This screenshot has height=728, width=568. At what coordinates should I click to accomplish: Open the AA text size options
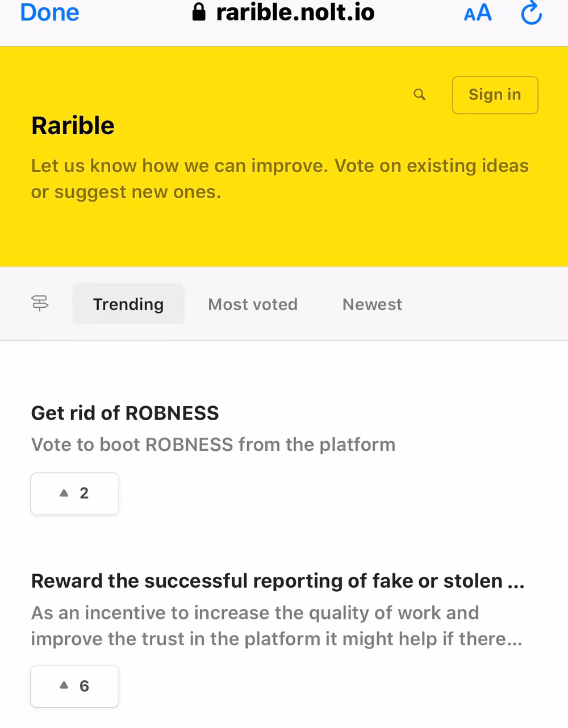(477, 13)
